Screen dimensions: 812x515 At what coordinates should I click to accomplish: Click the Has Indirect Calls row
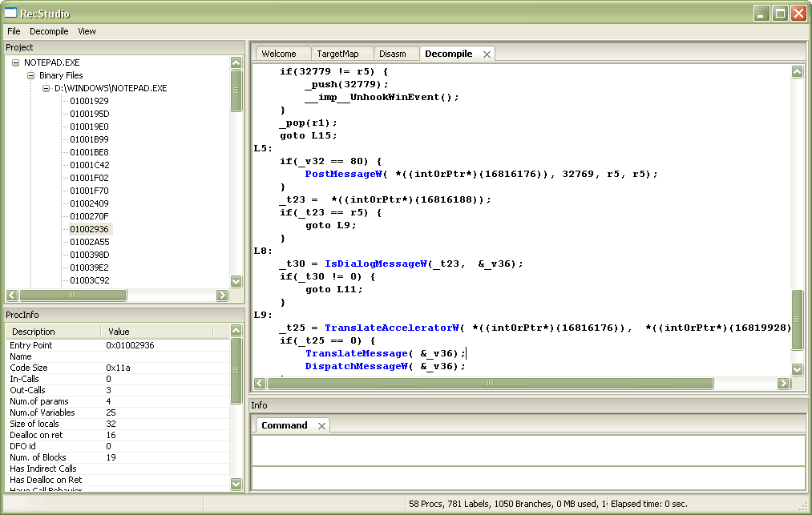[118, 469]
